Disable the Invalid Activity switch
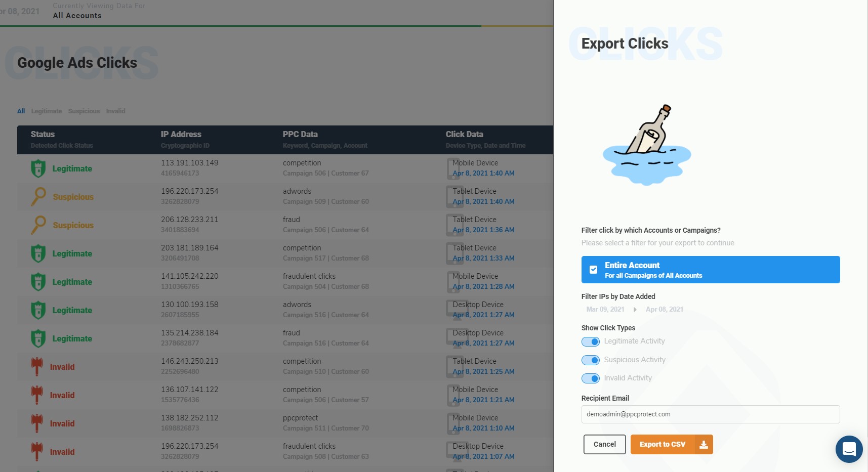This screenshot has height=472, width=868. [591, 378]
